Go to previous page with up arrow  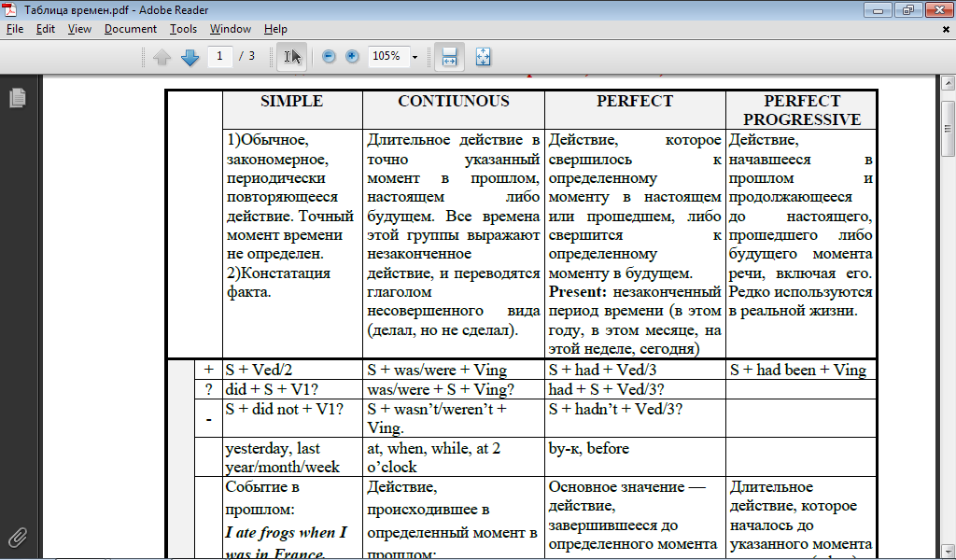point(162,57)
